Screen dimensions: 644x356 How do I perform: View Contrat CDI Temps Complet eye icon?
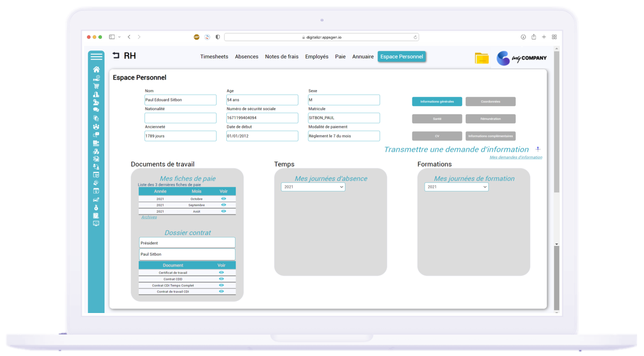point(221,285)
